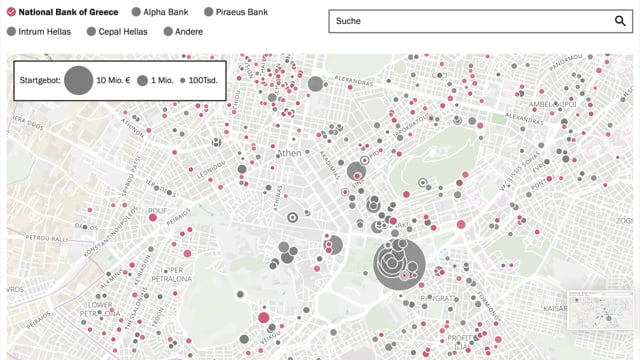
Task: Click the grey bubble left of Alexandras label
Action: tap(315, 84)
